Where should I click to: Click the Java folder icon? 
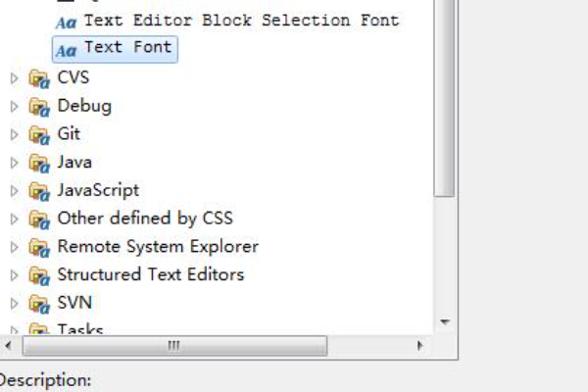(39, 163)
